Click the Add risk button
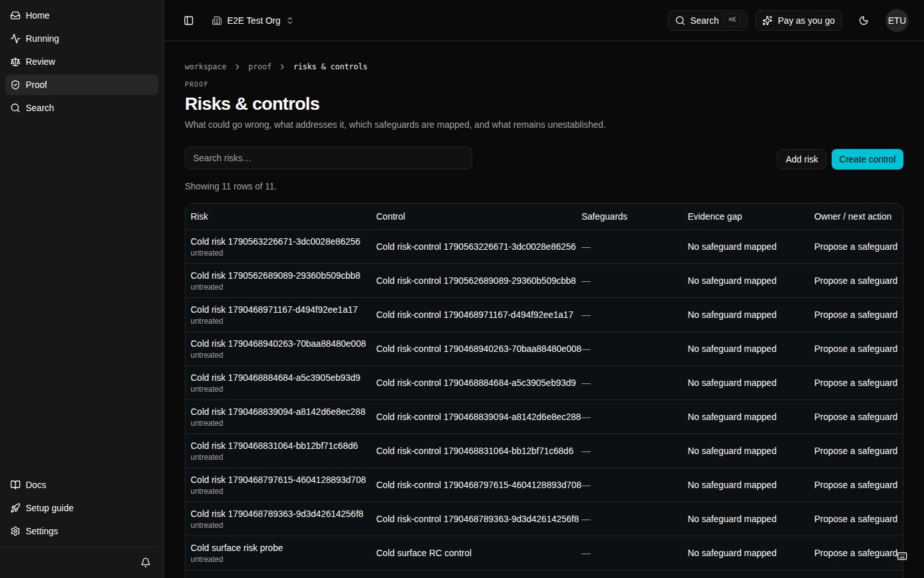 tap(801, 159)
